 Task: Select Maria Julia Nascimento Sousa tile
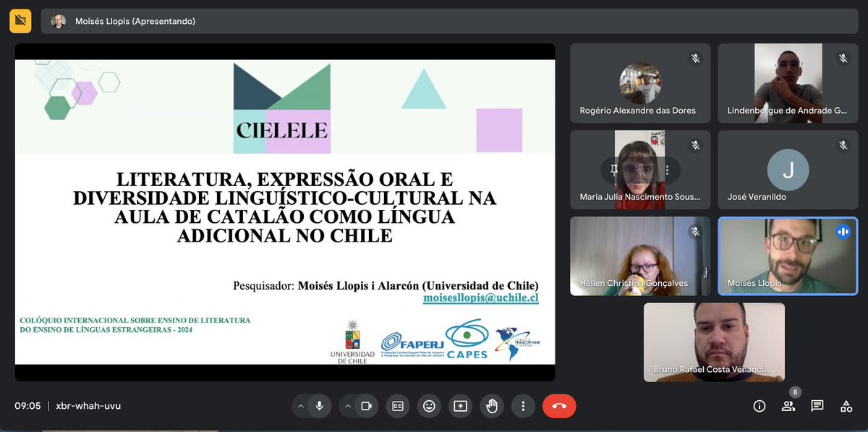(640, 170)
